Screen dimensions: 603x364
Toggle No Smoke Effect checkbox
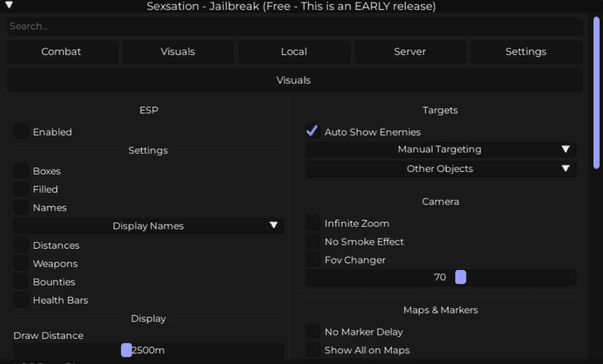point(312,241)
